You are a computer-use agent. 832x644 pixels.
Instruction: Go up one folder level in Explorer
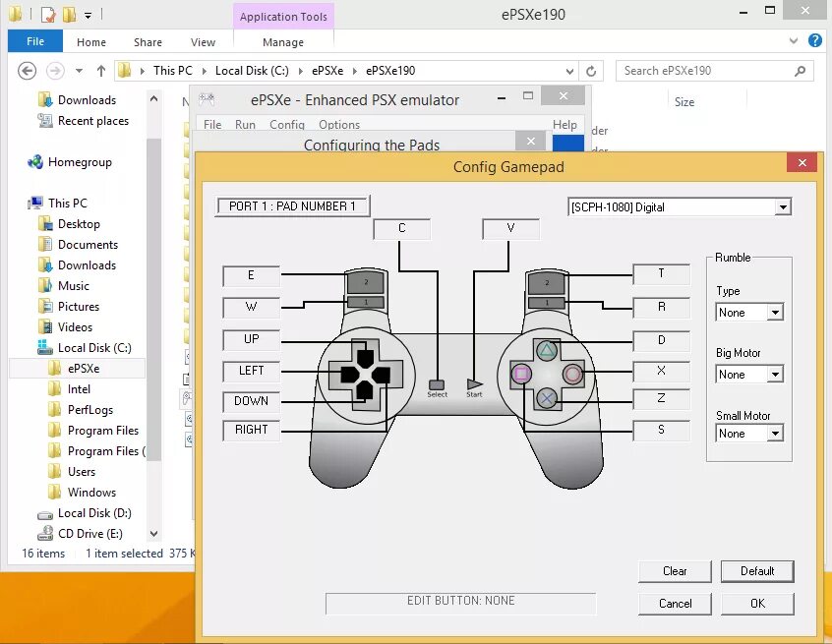[x=101, y=71]
